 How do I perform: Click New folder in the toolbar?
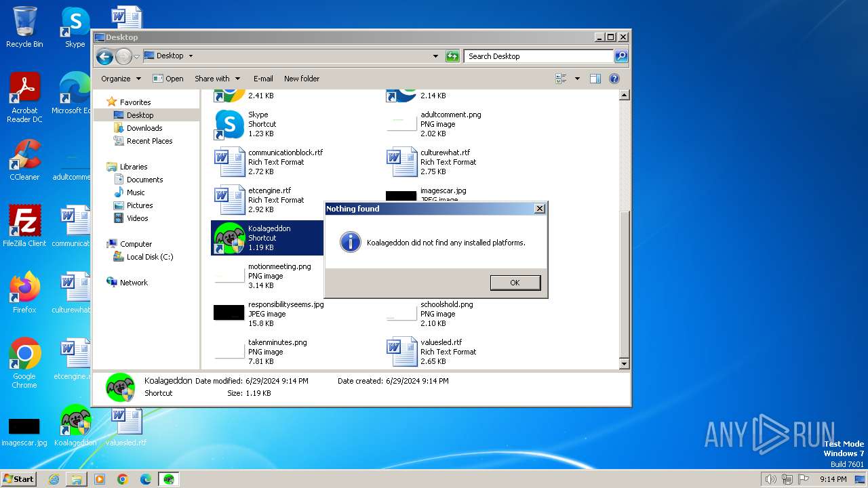(302, 79)
